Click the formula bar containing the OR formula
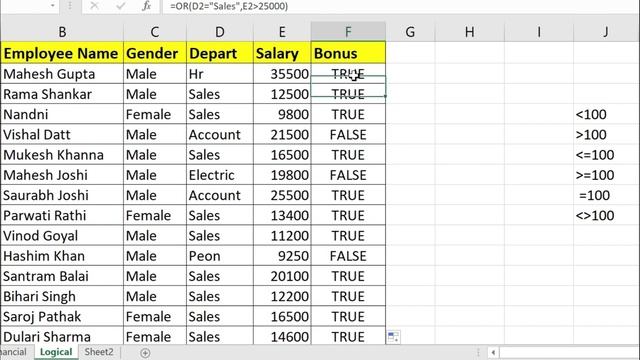This screenshot has height=360, width=640. pos(400,6)
